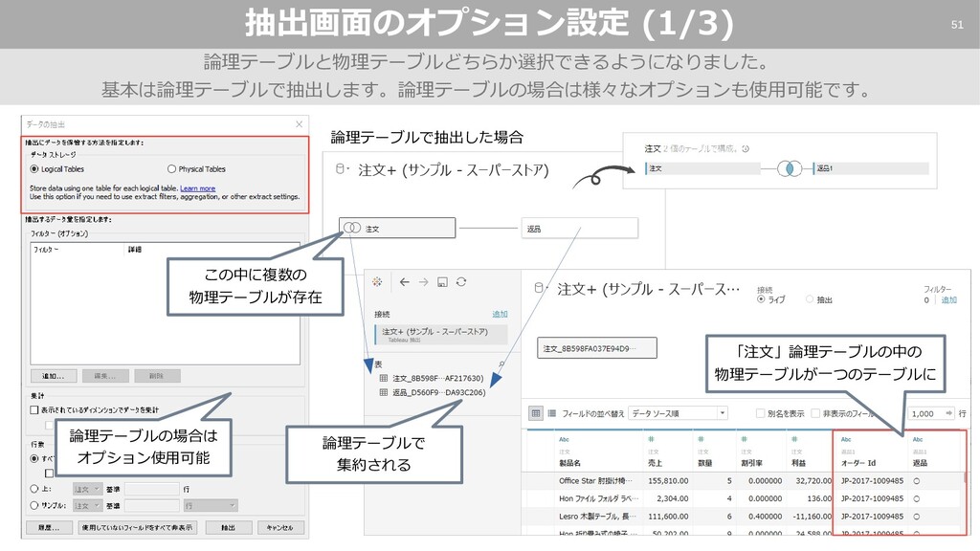Click 追加 link next to 接続
Image resolution: width=980 pixels, height=551 pixels.
click(x=500, y=314)
